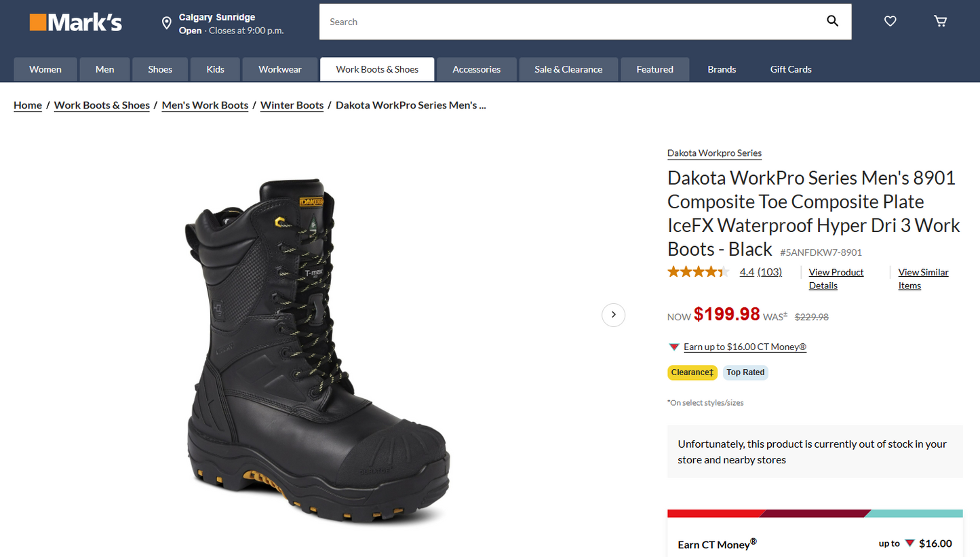Open the 103 reviews link

point(770,271)
